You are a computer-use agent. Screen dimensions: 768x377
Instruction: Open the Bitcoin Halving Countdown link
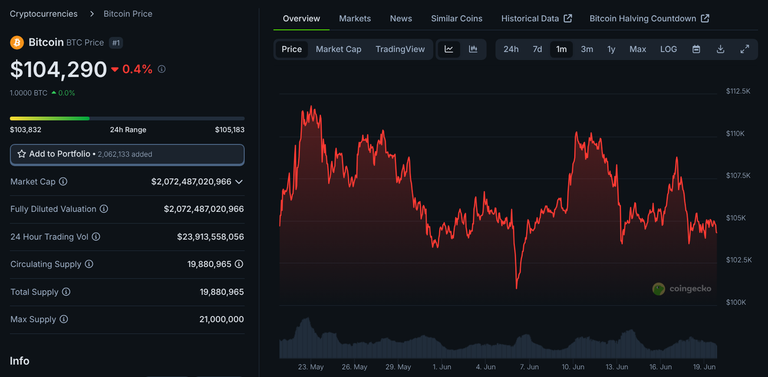tap(649, 19)
